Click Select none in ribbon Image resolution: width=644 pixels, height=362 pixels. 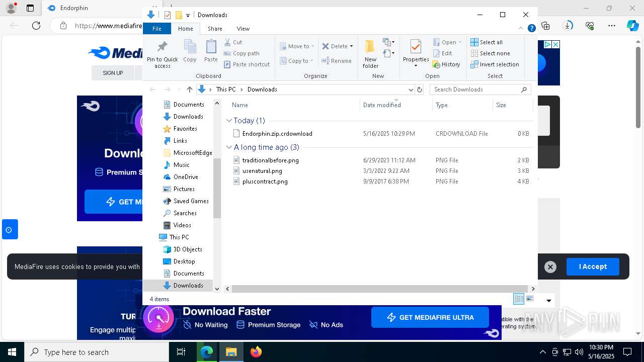click(x=490, y=53)
